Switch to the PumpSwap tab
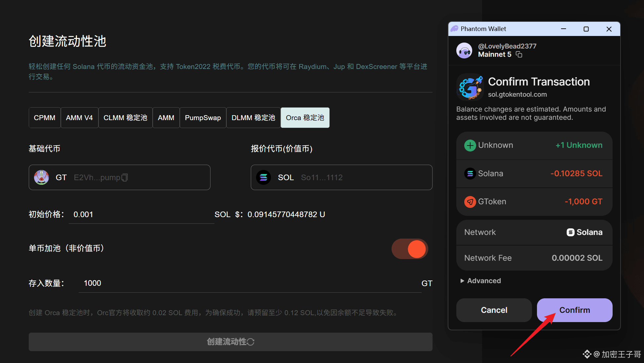 point(203,118)
